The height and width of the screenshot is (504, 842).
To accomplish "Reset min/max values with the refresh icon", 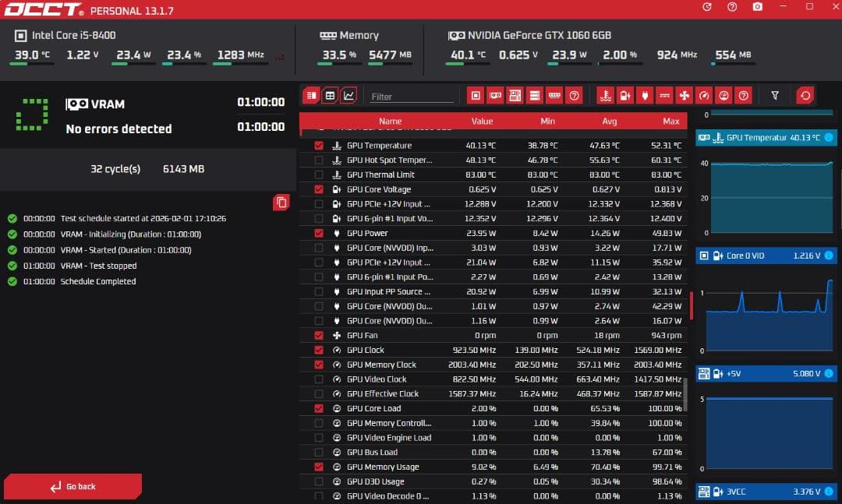I will click(805, 96).
